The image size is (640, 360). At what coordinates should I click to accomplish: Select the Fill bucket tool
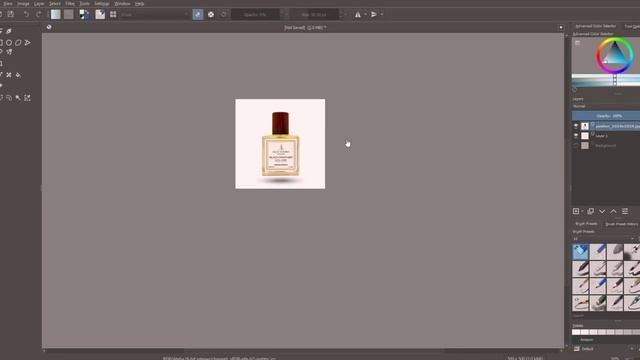point(18,75)
